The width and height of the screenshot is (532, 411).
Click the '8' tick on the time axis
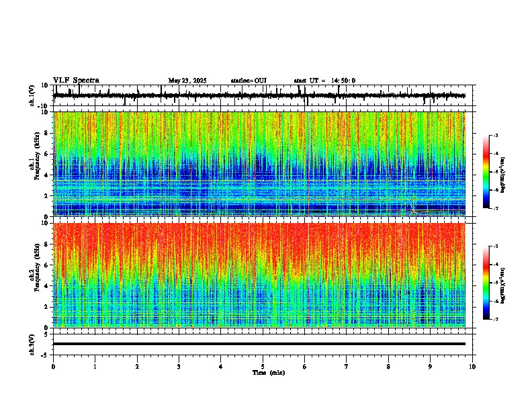388,367
